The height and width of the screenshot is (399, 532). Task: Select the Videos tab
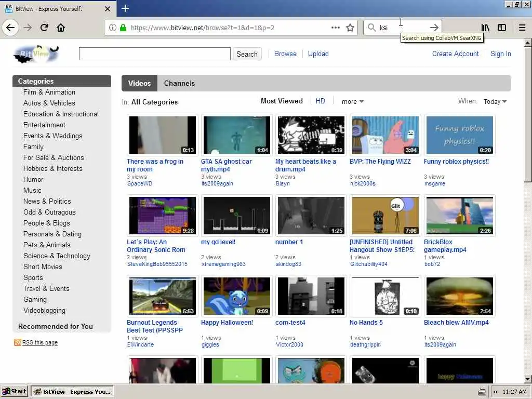pos(139,83)
